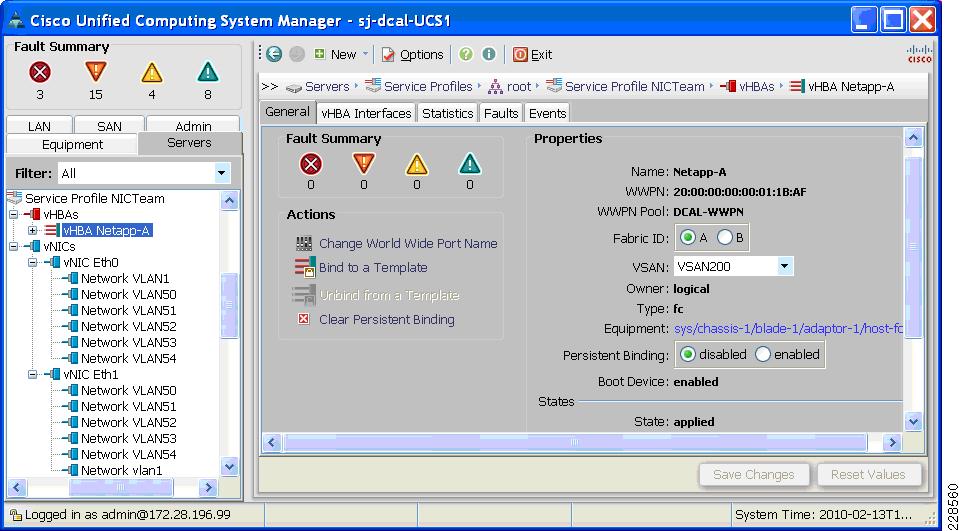
Task: Click the Clear Persistent Binding red X icon
Action: [x=303, y=319]
